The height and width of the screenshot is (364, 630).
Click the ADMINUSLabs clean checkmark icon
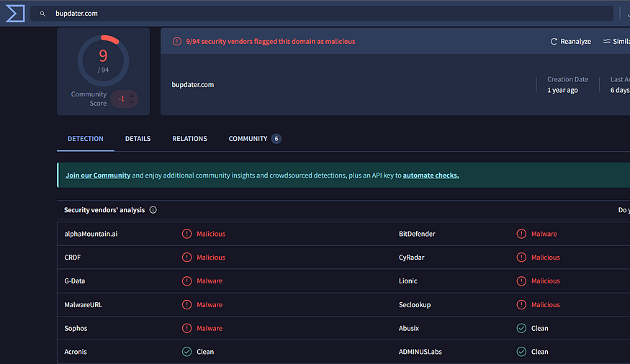pos(521,352)
